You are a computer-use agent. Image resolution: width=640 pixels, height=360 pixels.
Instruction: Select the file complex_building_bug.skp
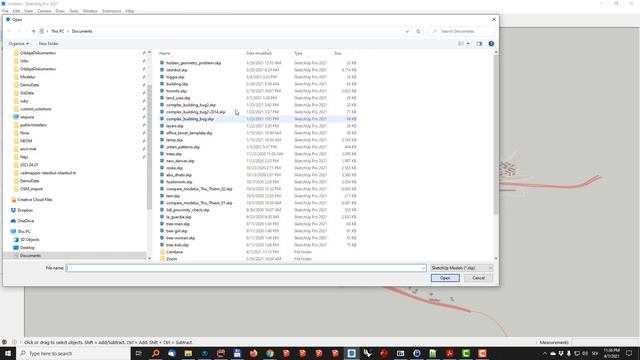pos(190,119)
